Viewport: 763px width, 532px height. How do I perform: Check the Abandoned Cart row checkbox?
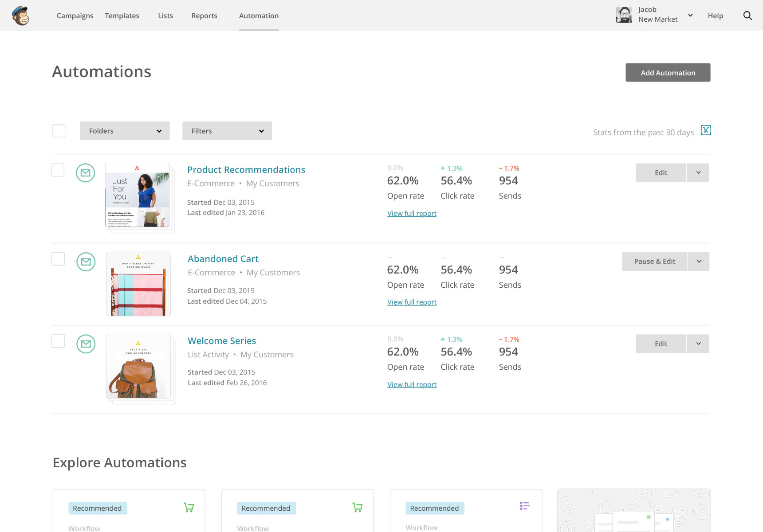pos(58,259)
